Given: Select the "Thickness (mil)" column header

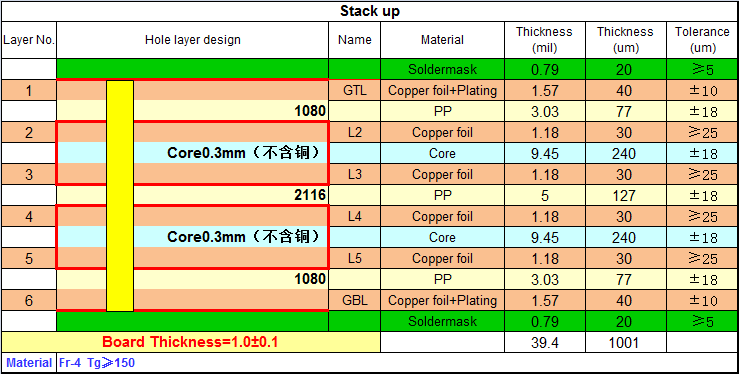Looking at the screenshot, I should pyautogui.click(x=544, y=40).
